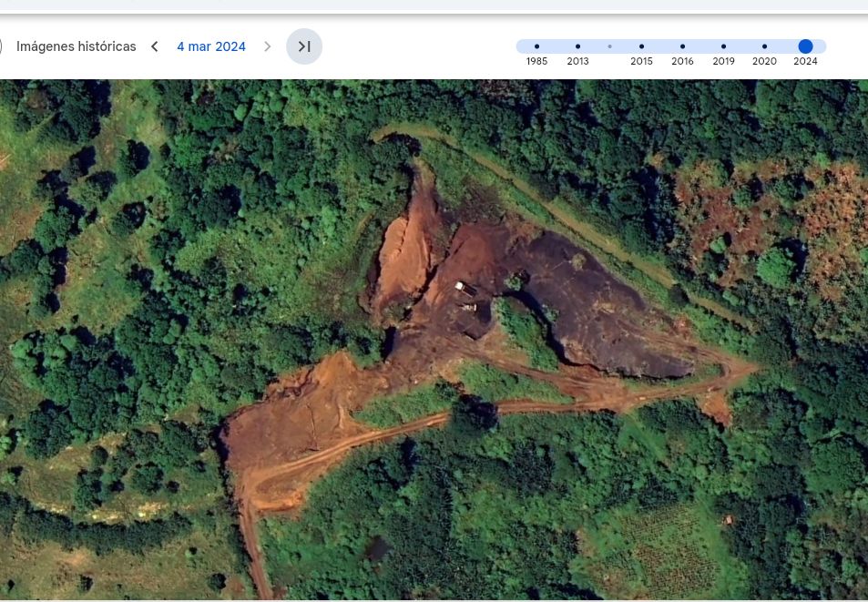Click the 2016 year label
Screen dimensions: 868x602
[x=682, y=61]
